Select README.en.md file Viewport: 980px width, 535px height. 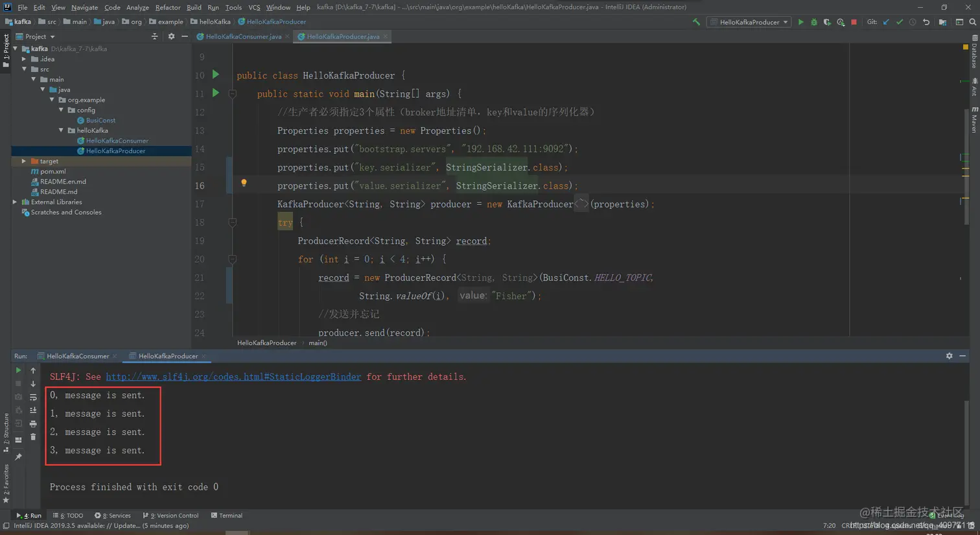tap(63, 182)
